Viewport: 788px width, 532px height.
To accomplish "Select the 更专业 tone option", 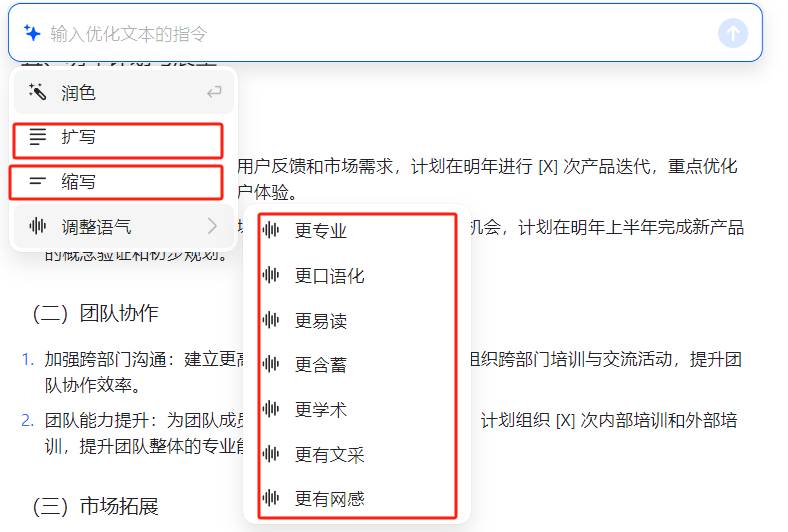I will tap(357, 231).
